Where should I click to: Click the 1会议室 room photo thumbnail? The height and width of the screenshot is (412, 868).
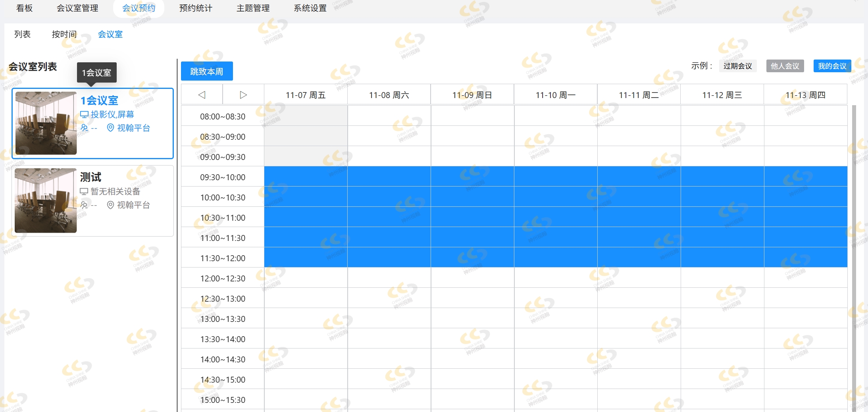click(x=46, y=123)
